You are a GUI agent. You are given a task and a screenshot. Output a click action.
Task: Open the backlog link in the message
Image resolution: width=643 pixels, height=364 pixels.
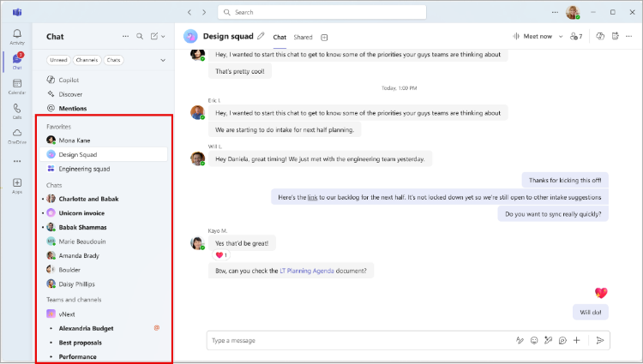(312, 197)
